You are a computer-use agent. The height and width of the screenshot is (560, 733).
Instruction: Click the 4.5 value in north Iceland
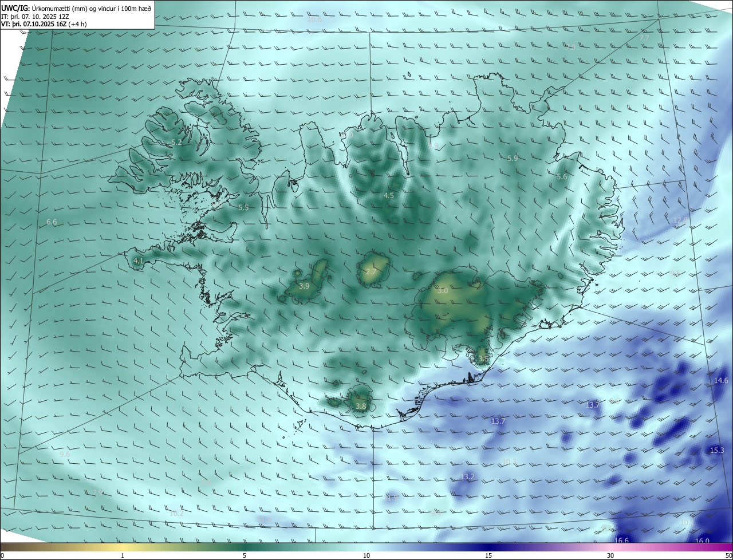[389, 195]
